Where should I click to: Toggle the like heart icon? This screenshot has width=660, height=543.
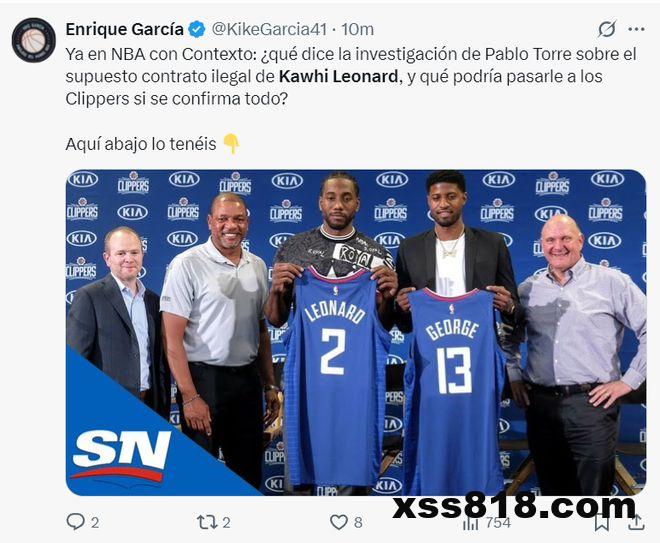click(x=338, y=522)
